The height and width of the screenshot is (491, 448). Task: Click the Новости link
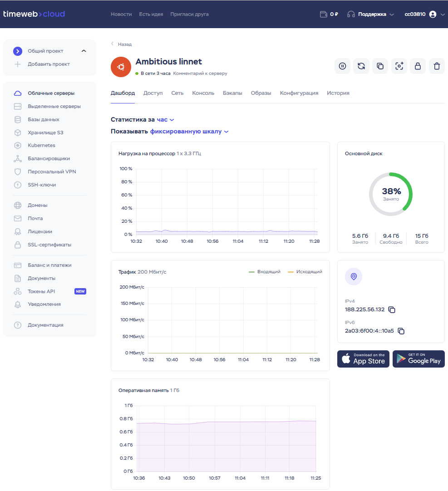coord(121,15)
